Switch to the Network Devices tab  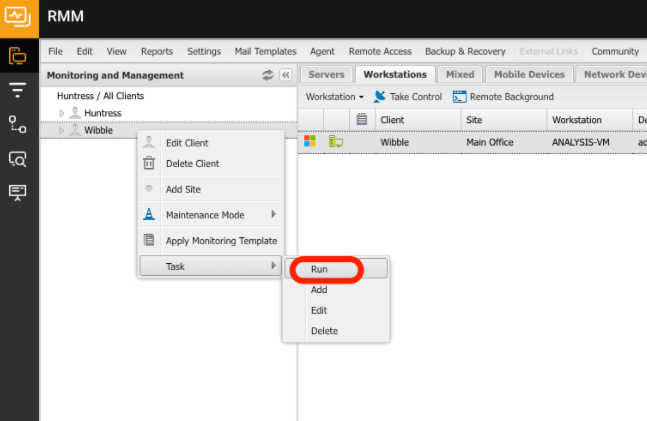pos(612,74)
